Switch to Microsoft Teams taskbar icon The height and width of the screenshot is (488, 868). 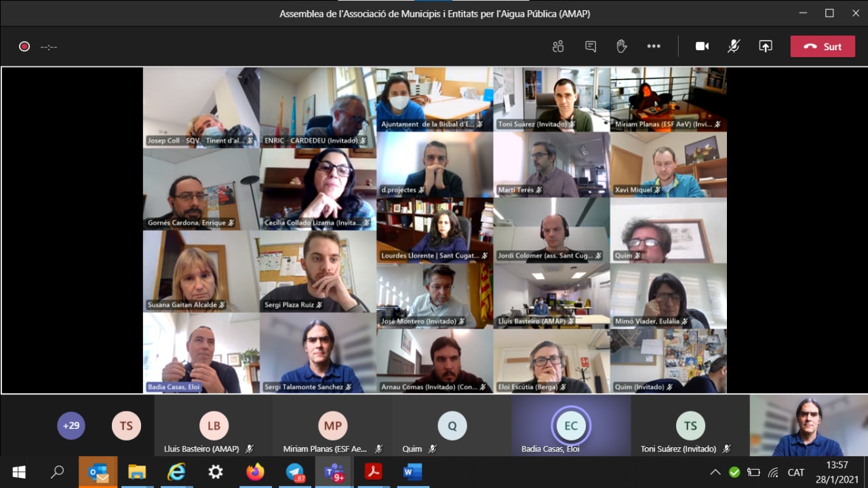(334, 472)
